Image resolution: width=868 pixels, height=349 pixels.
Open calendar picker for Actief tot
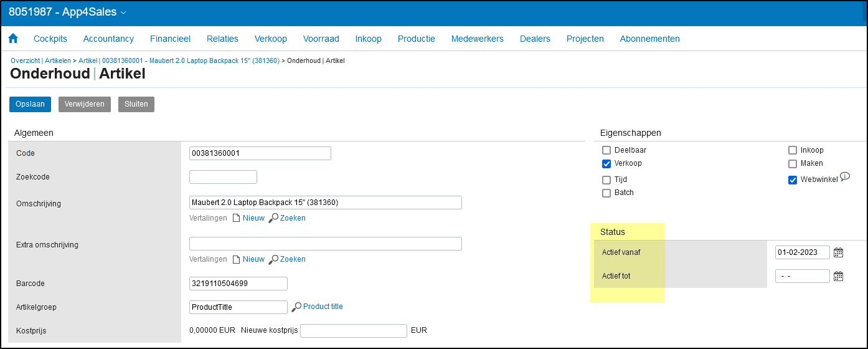click(839, 276)
